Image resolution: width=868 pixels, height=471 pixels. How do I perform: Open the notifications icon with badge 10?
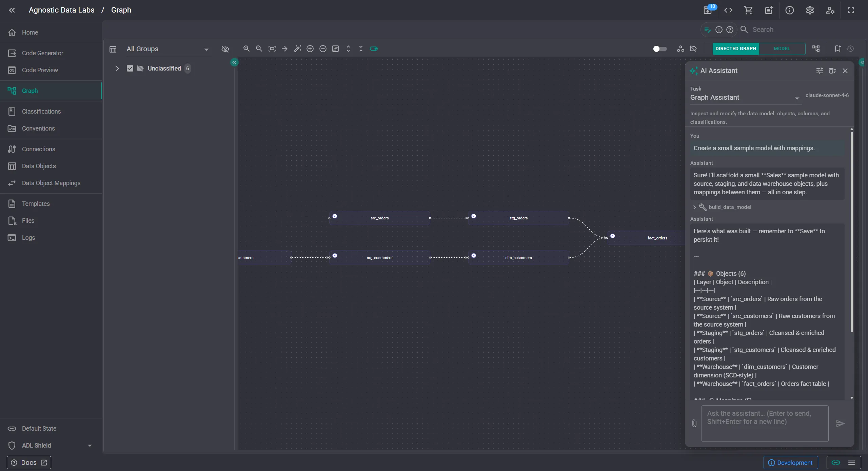(x=708, y=10)
